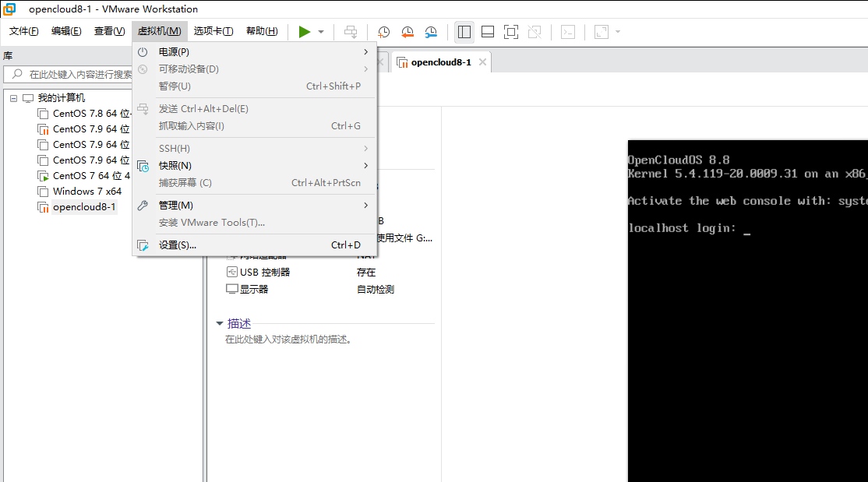This screenshot has width=868, height=482.
Task: Click the wrench icon beside 管理(M)
Action: (143, 206)
